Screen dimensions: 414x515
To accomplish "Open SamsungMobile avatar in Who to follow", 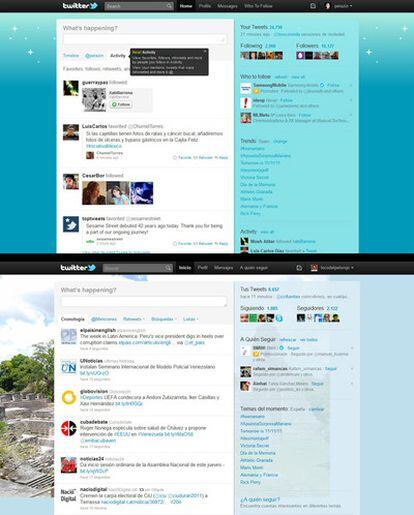I will coord(246,88).
